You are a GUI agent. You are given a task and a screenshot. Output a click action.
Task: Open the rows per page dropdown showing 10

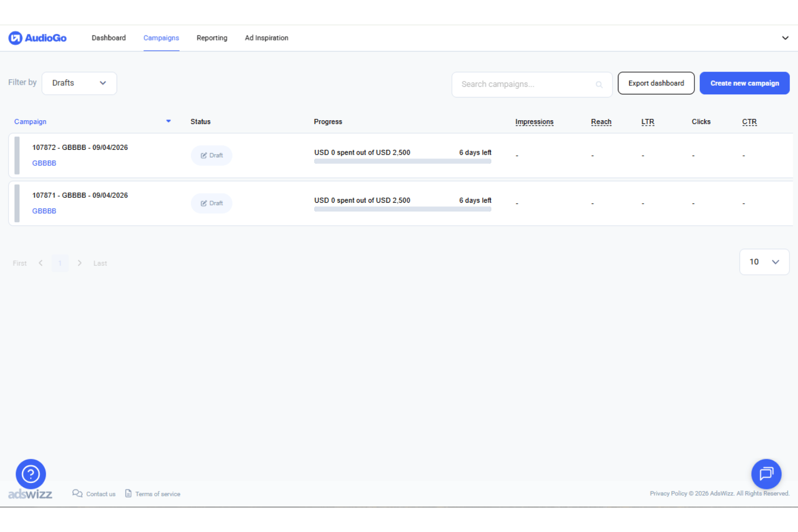(764, 262)
